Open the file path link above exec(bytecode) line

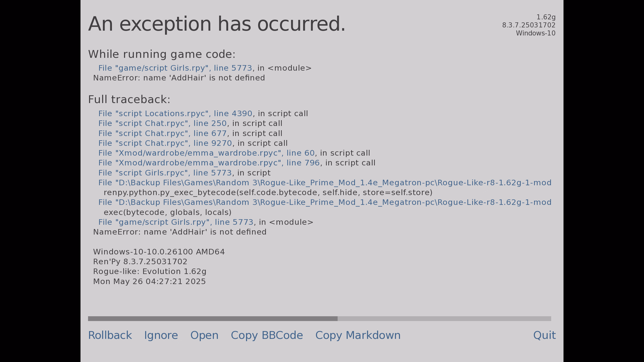(325, 202)
